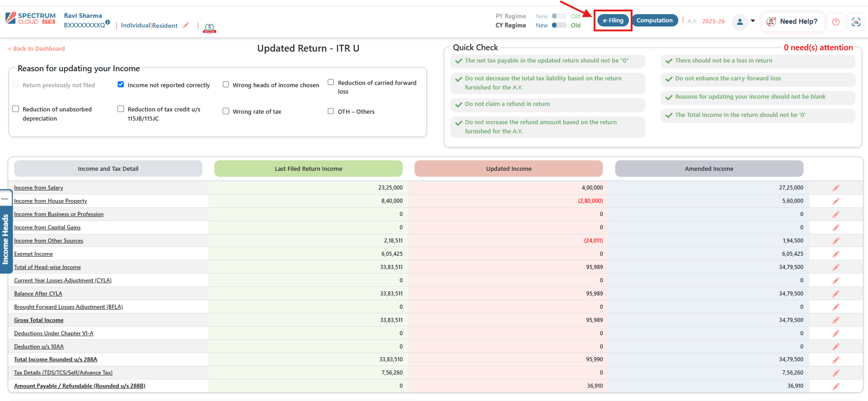Go Back to Dashboard
This screenshot has width=868, height=401.
pos(37,48)
